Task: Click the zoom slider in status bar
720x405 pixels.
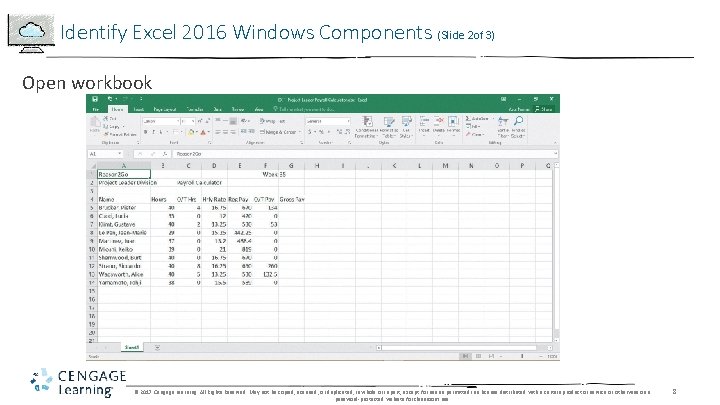Action: [x=522, y=356]
